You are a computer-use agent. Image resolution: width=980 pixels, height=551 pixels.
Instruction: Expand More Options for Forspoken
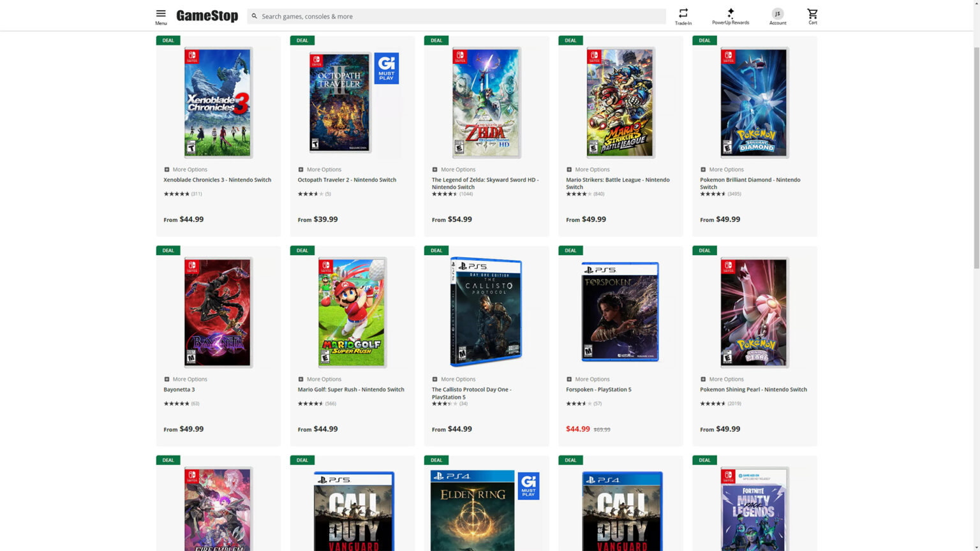coord(588,379)
